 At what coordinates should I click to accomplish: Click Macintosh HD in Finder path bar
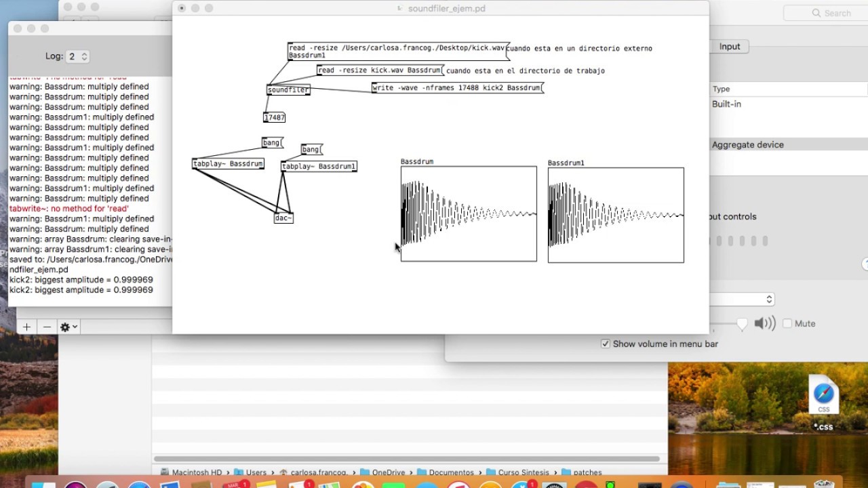click(192, 472)
